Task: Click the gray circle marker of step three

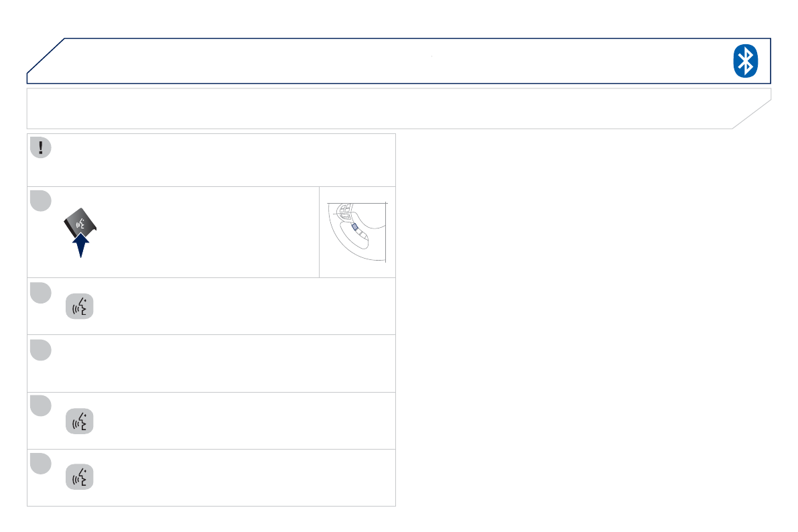Action: point(40,350)
